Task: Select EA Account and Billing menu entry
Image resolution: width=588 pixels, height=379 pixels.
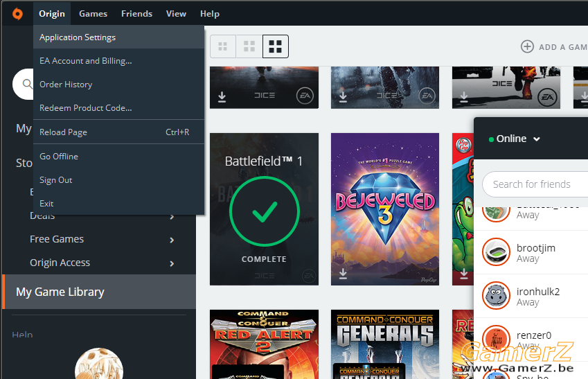Action: 118,61
